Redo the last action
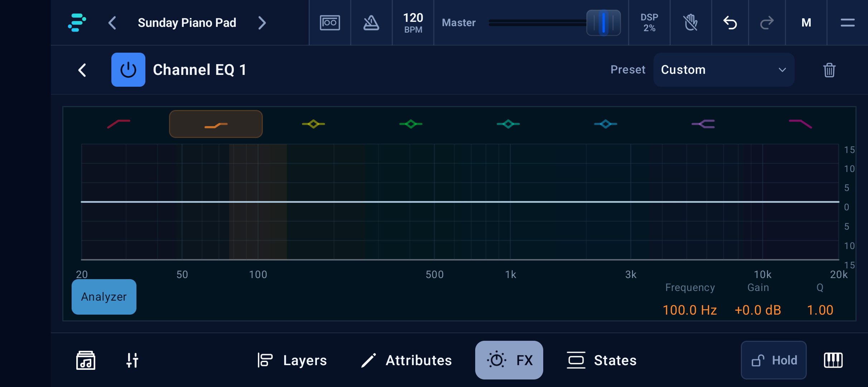The width and height of the screenshot is (868, 387). [x=767, y=23]
